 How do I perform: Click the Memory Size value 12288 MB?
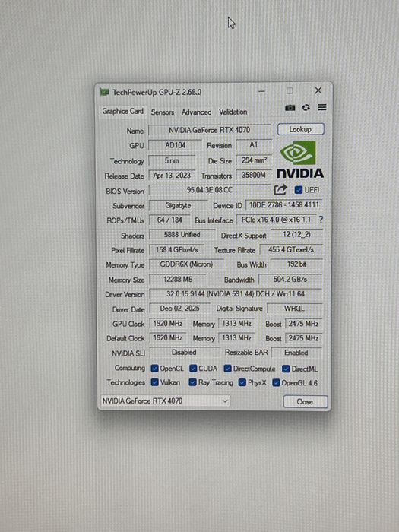coord(177,280)
